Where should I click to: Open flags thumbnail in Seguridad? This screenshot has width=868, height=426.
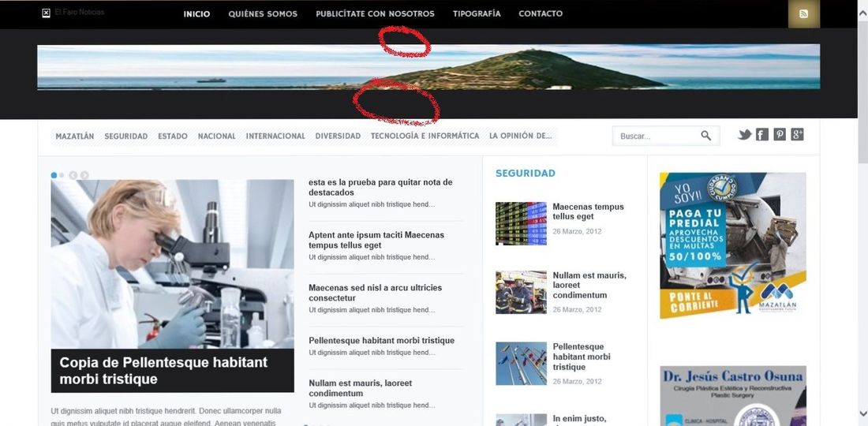coord(521,364)
